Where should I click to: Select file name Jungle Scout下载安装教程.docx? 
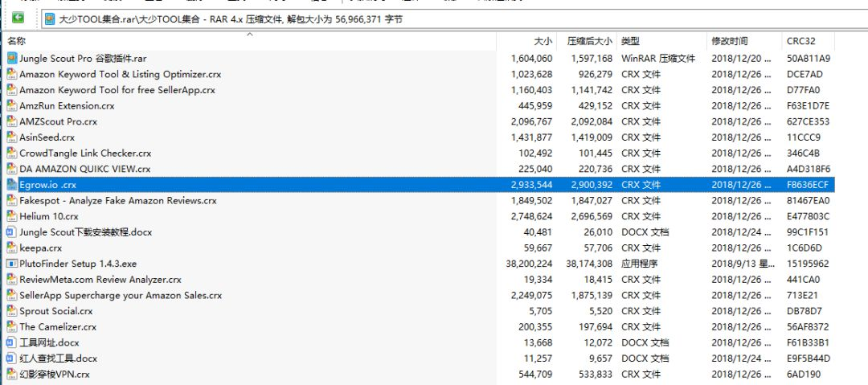tap(86, 232)
